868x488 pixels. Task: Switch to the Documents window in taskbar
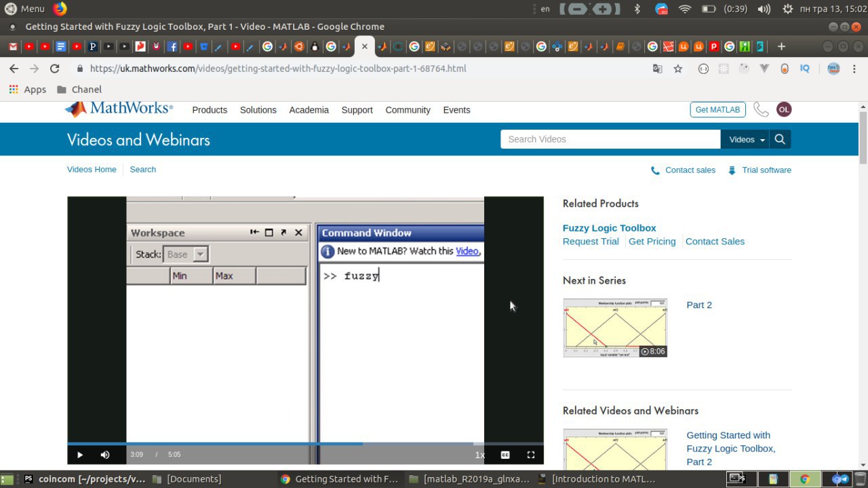[x=186, y=479]
